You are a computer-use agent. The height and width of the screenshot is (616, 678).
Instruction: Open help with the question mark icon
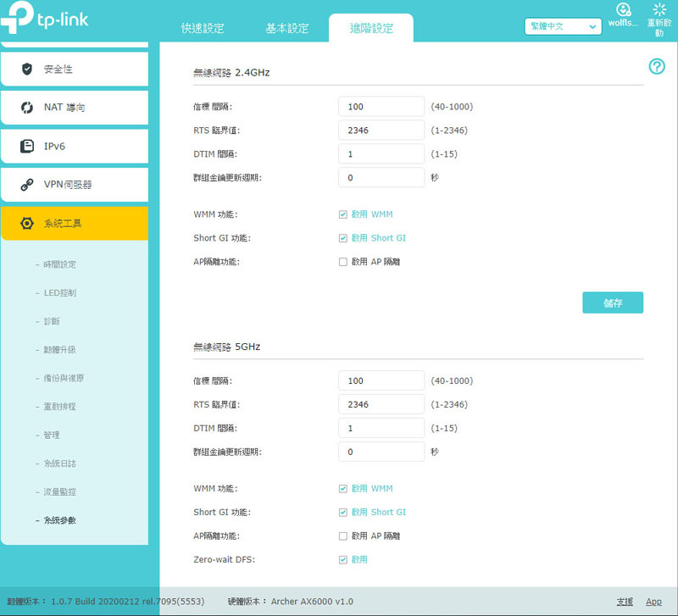[656, 67]
